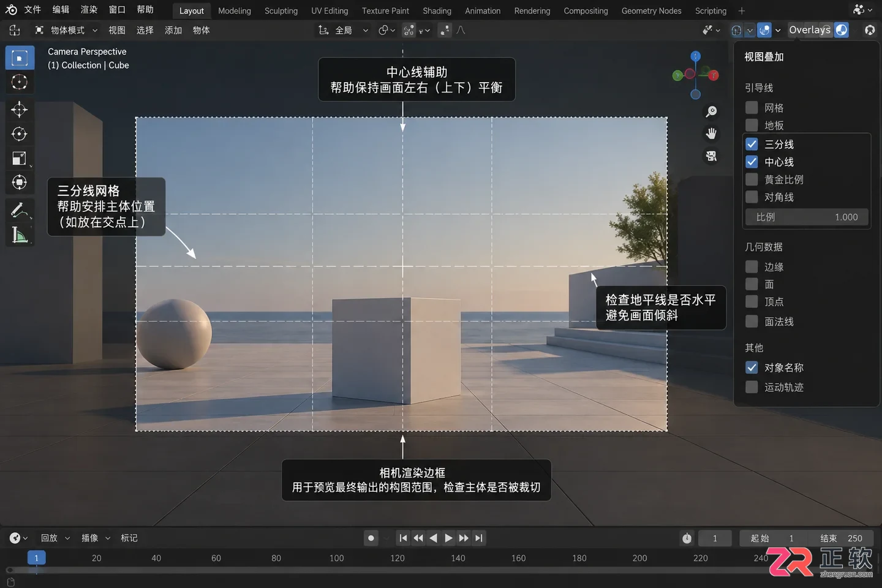The image size is (882, 588).
Task: Toggle the auto keying record button
Action: coord(371,538)
